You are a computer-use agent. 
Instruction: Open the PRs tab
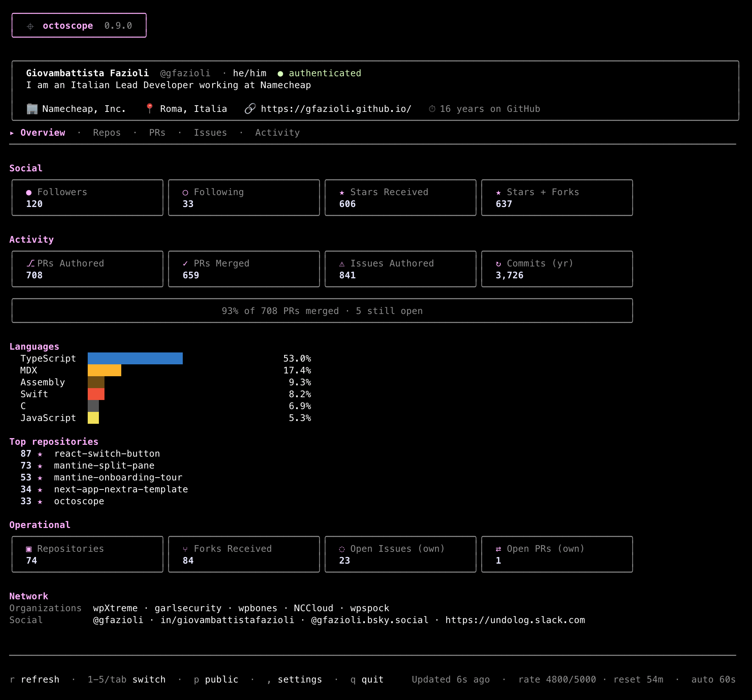[x=157, y=133]
